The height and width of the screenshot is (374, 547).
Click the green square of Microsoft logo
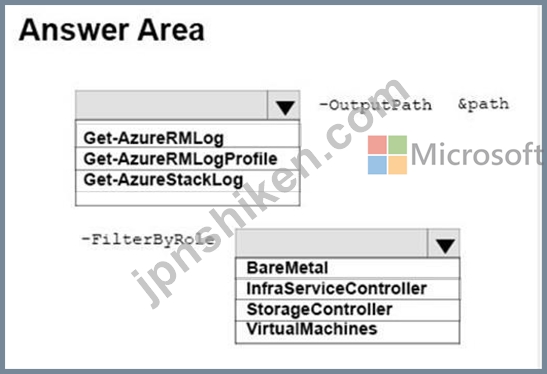tap(398, 145)
